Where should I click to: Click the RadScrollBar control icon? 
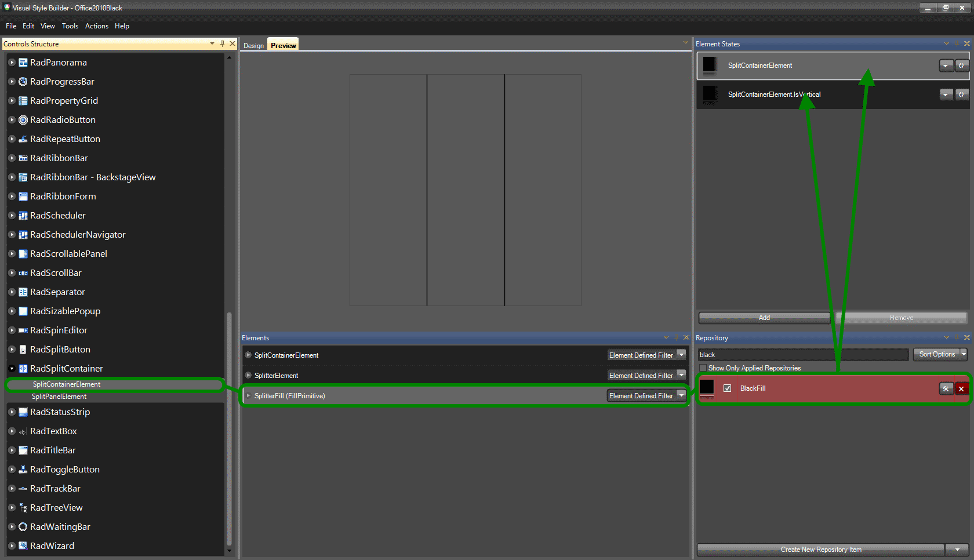[23, 273]
